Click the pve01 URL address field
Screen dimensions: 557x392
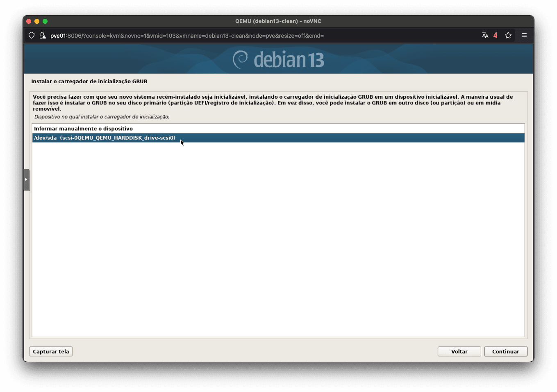[x=187, y=36]
